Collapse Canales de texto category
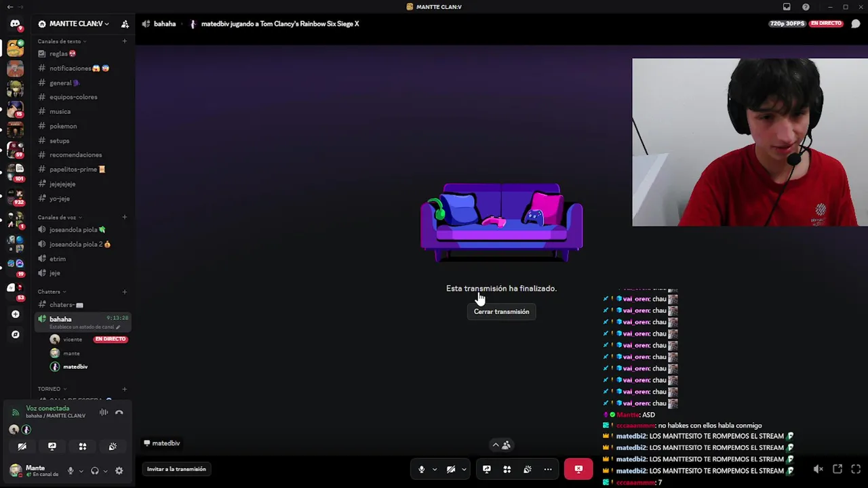The height and width of the screenshot is (488, 868). tap(62, 41)
